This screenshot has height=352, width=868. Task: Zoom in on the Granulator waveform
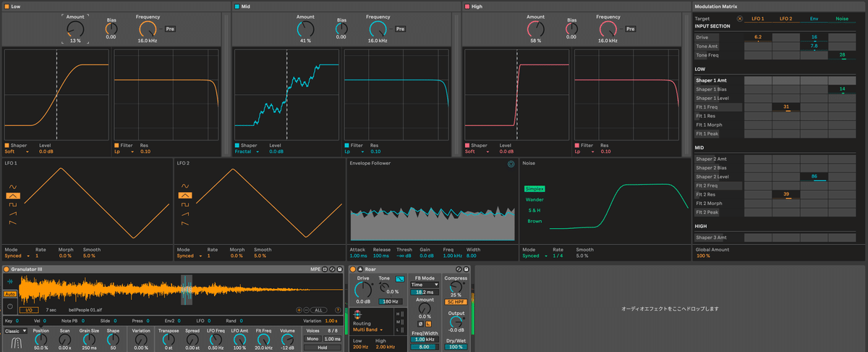pos(299,310)
